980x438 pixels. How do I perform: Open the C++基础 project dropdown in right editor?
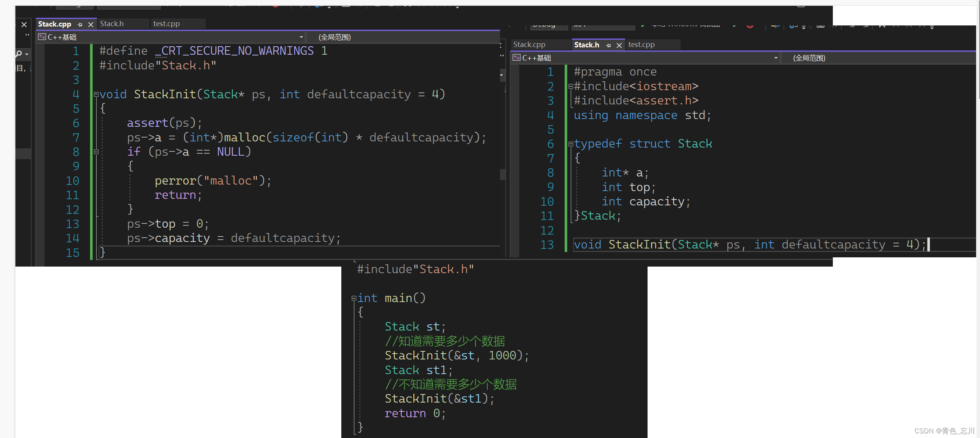pyautogui.click(x=646, y=58)
